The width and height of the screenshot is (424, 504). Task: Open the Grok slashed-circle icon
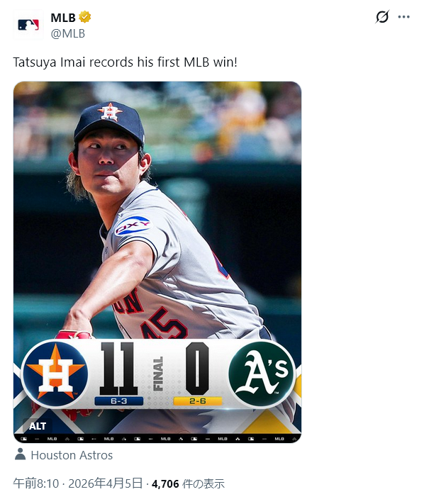(382, 17)
